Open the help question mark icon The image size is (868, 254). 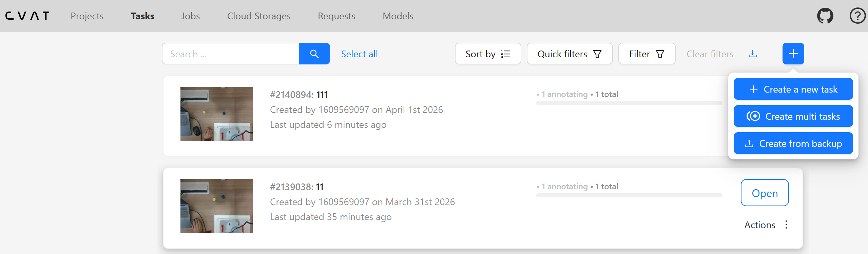(857, 16)
